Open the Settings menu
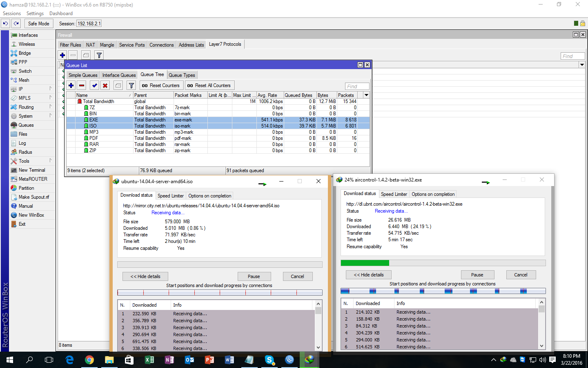The image size is (588, 368). point(35,13)
